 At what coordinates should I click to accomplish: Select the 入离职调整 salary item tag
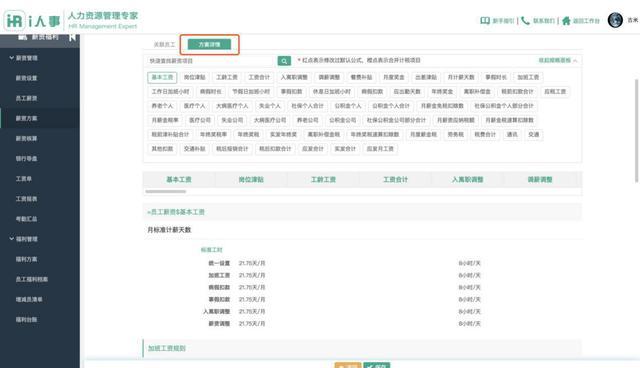click(294, 77)
